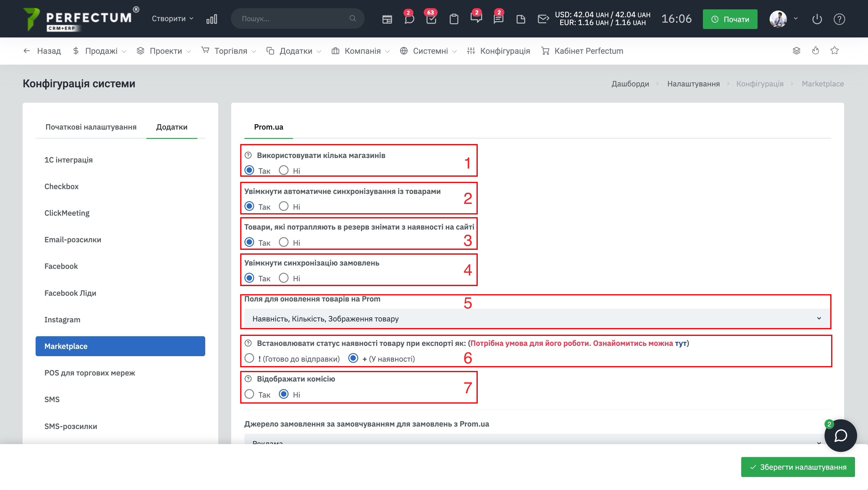Expand the Prom product update fields dropdown
This screenshot has height=490, width=868.
(x=537, y=319)
